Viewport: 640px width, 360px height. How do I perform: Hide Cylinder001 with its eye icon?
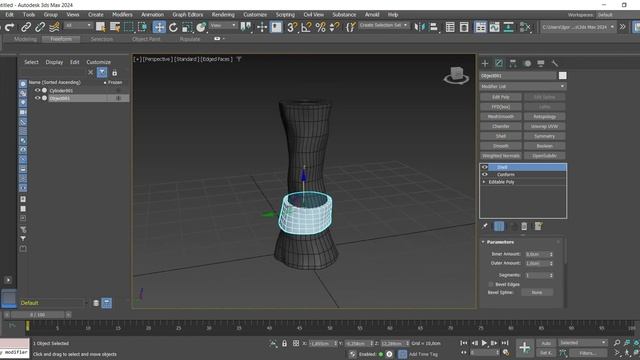pyautogui.click(x=37, y=90)
